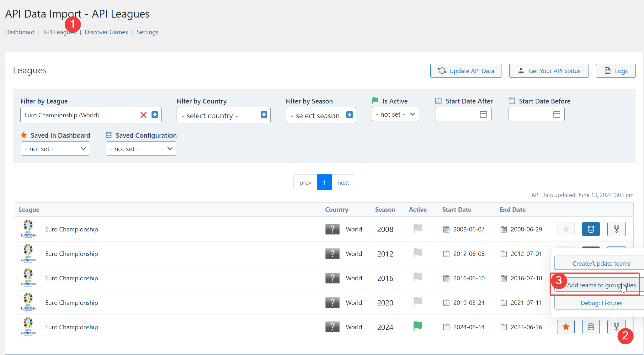This screenshot has width=644, height=355.
Task: Toggle dashboard star for 2024 season
Action: coord(566,327)
